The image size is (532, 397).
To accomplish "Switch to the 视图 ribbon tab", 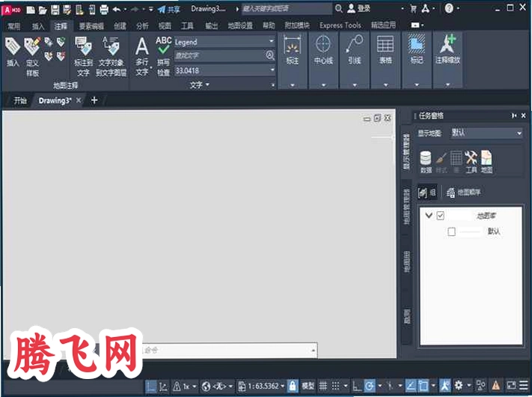I will coord(165,25).
